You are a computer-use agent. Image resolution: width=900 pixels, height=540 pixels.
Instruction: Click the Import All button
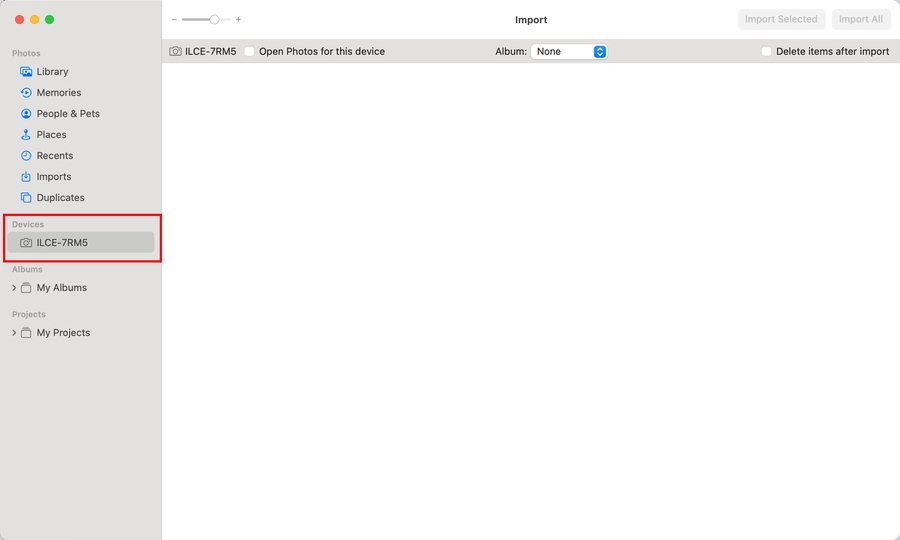click(860, 19)
